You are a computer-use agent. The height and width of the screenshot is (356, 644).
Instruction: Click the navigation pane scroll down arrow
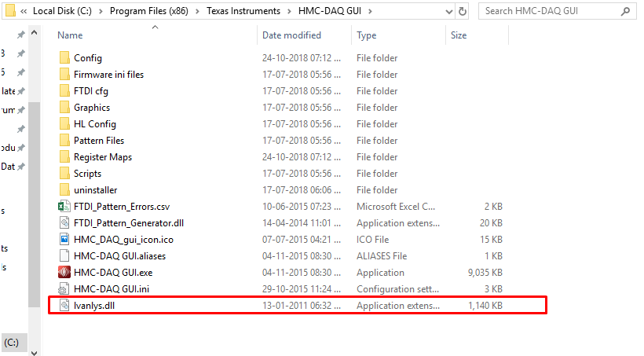point(34,353)
